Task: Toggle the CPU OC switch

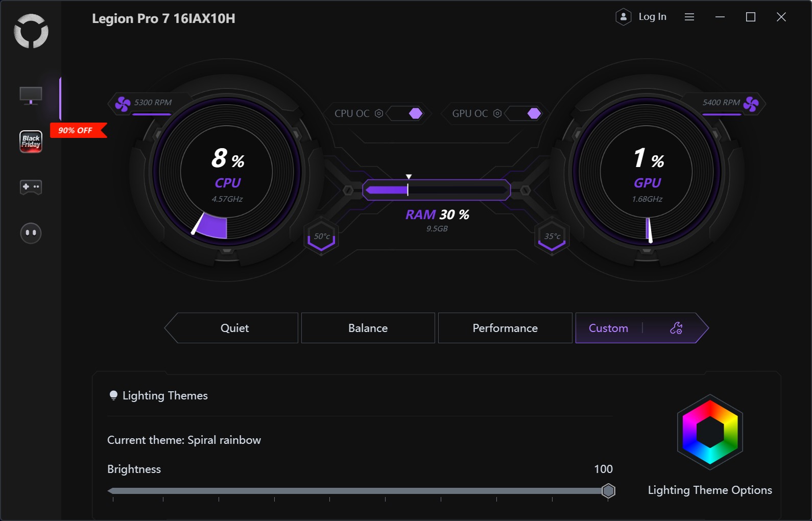Action: [x=410, y=113]
